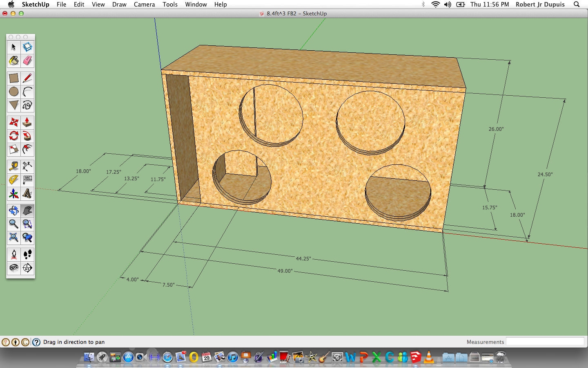Choose the Tape Measure tool
This screenshot has width=588, height=368.
tap(13, 166)
